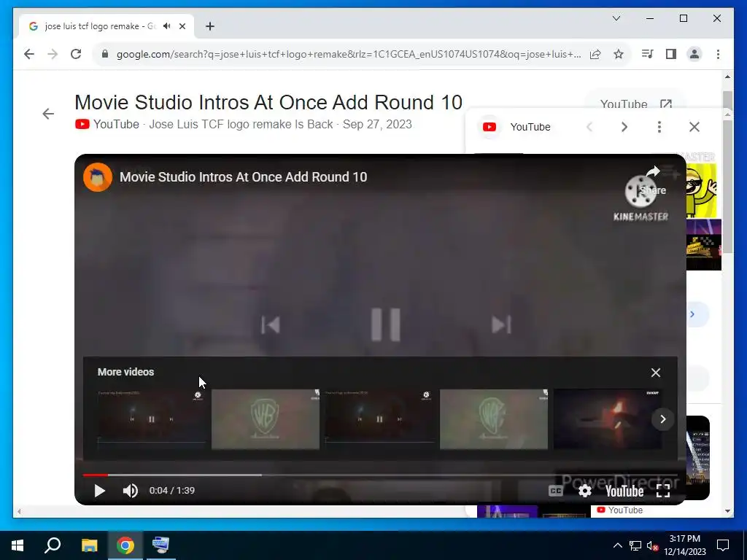Open the taskbar clock showing 3:17 PM
The width and height of the screenshot is (747, 560).
click(x=684, y=545)
